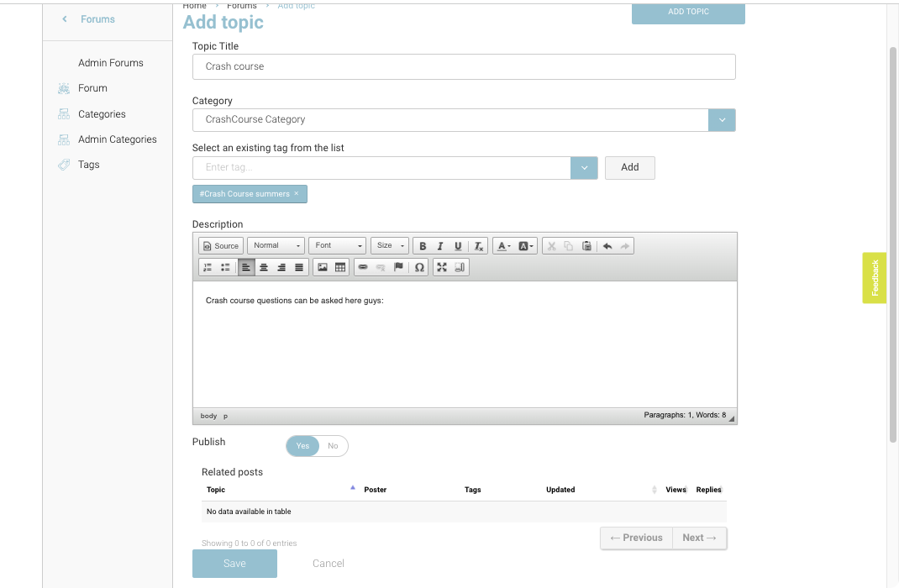
Task: Open the Category dropdown arrow
Action: point(722,120)
